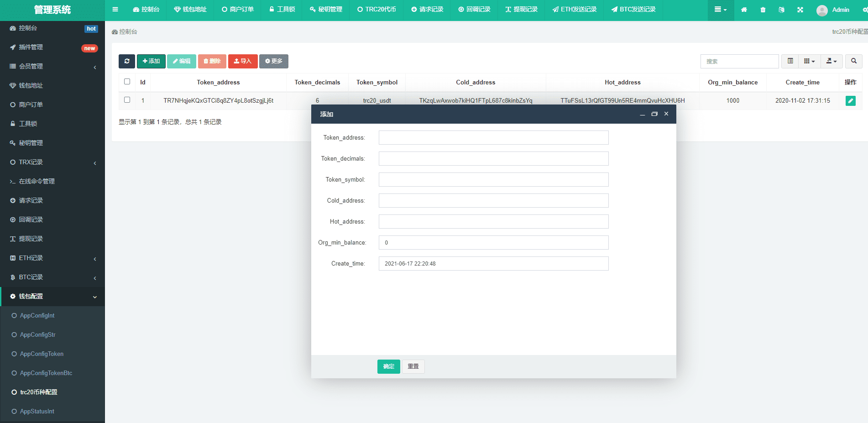Viewport: 868px width, 423px height.
Task: Toggle fullscreen using the expand icon
Action: point(800,10)
